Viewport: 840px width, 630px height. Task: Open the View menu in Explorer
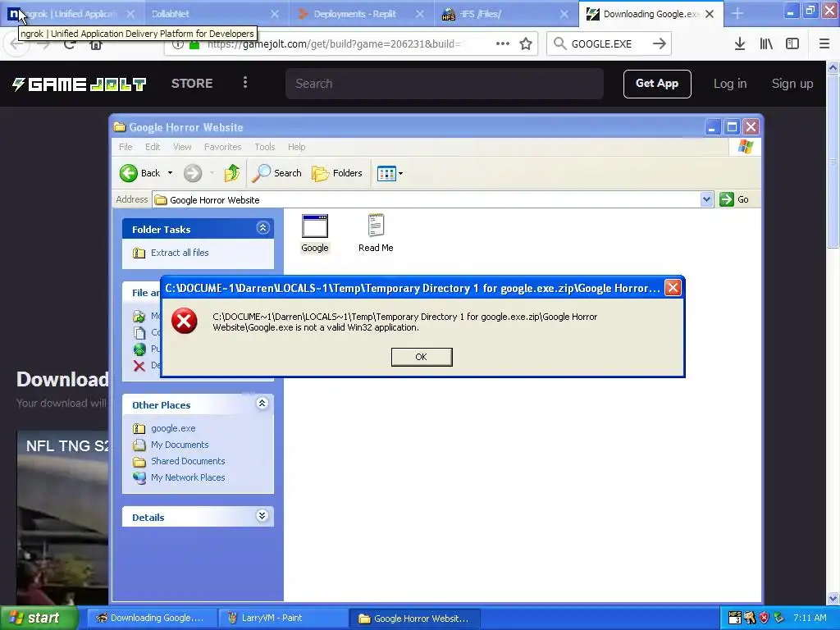(182, 147)
